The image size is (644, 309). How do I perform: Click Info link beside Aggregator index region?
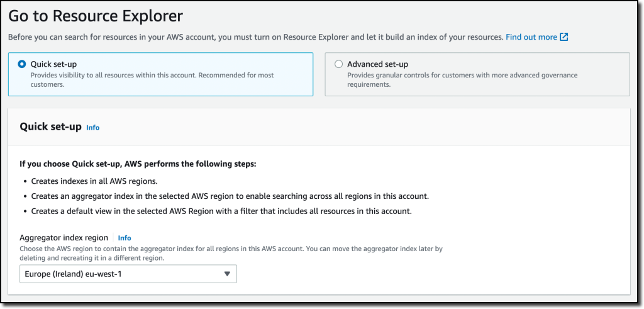coord(125,238)
